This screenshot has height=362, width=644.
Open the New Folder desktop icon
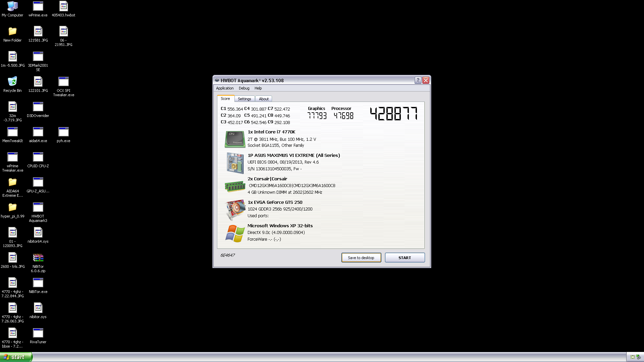pos(12,34)
